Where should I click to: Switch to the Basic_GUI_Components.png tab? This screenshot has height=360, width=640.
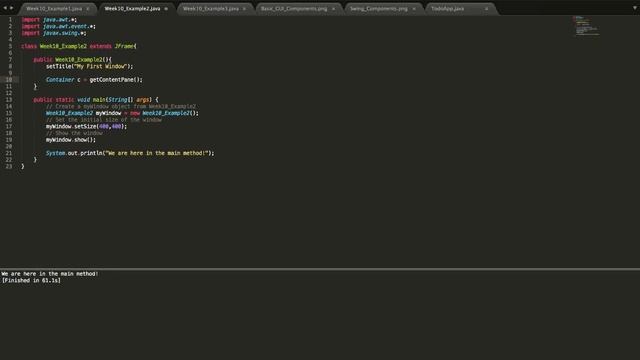[294, 9]
